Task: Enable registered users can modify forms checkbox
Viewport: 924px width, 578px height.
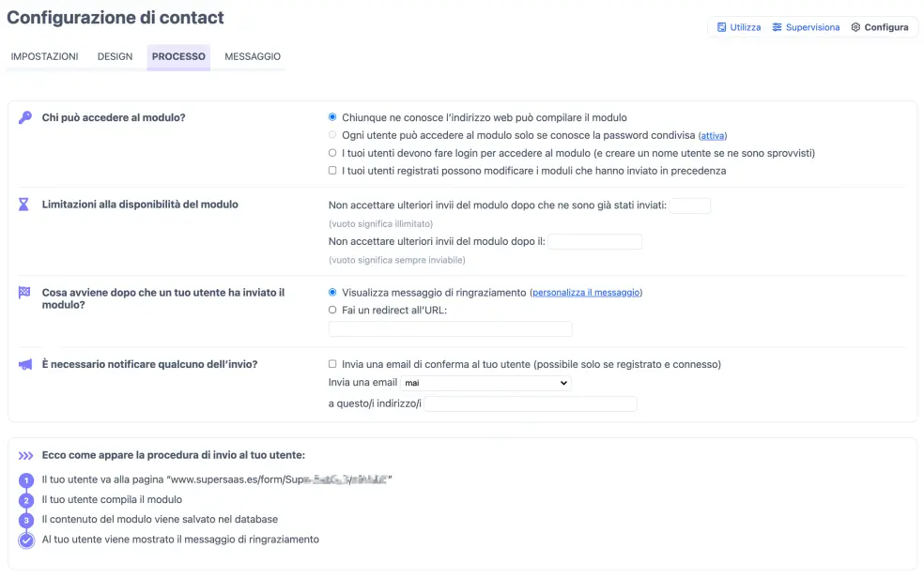Action: tap(332, 171)
